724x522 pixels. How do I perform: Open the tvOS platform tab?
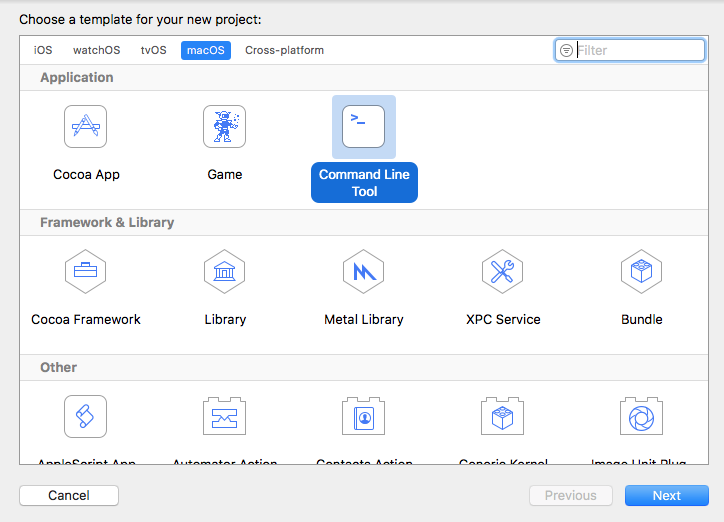153,50
